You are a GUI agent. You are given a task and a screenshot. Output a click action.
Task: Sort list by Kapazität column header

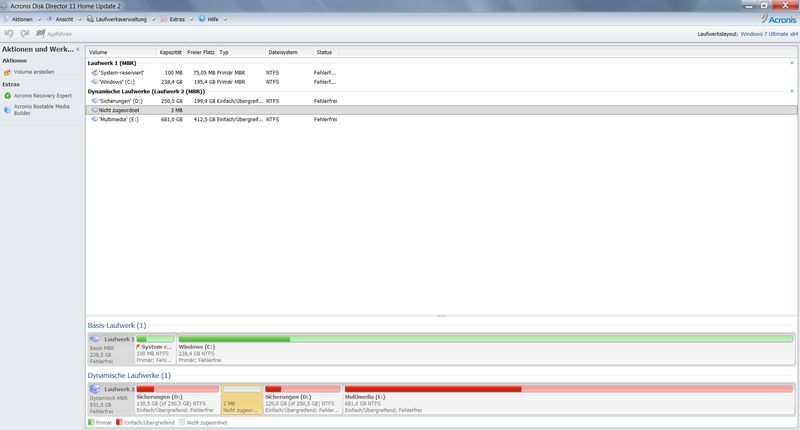(170, 52)
